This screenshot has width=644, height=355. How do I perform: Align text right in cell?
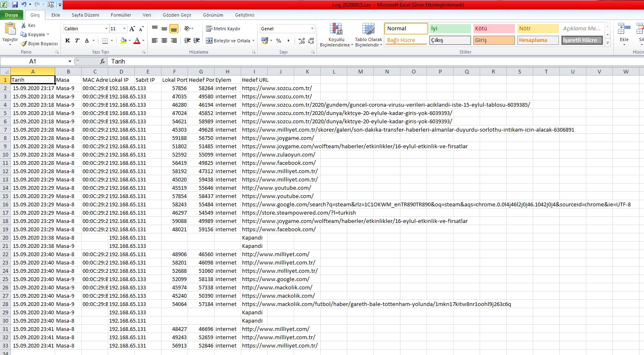pos(174,41)
